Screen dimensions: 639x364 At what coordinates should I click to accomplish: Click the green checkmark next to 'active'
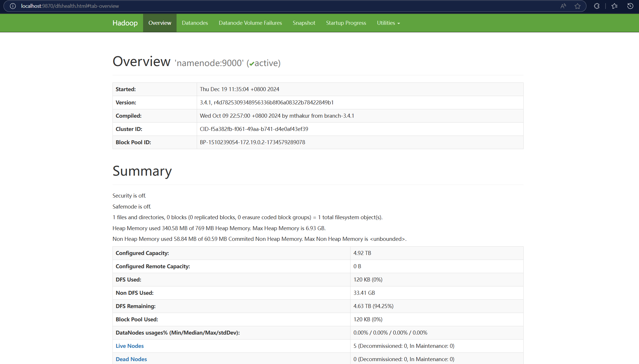click(252, 63)
